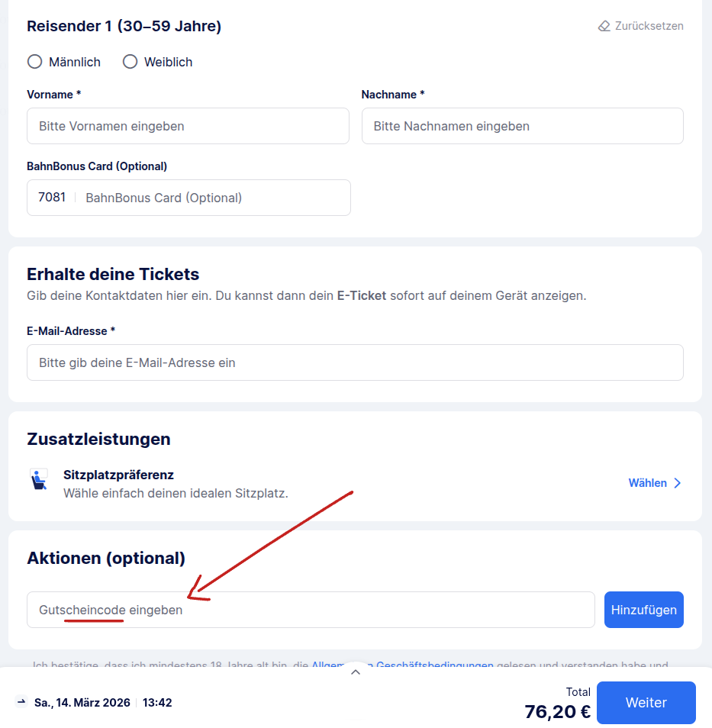Click the BahnBonus Card optional field
The image size is (712, 728).
[214, 197]
